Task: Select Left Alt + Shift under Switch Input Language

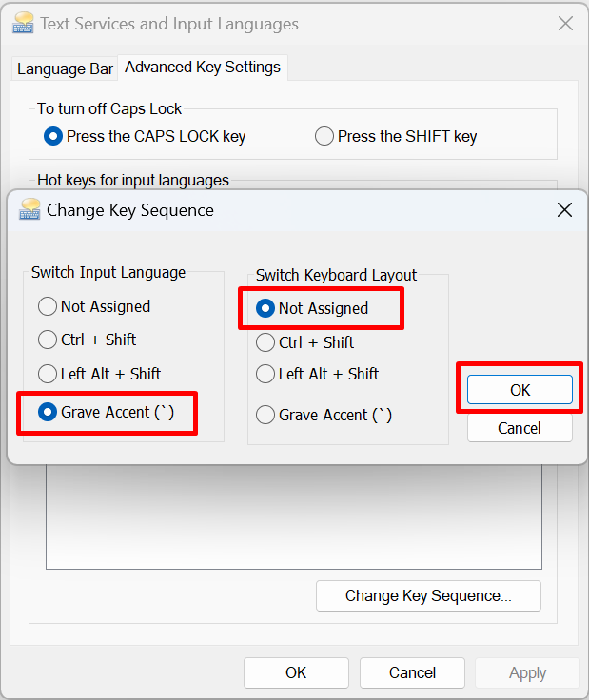Action: tap(48, 374)
